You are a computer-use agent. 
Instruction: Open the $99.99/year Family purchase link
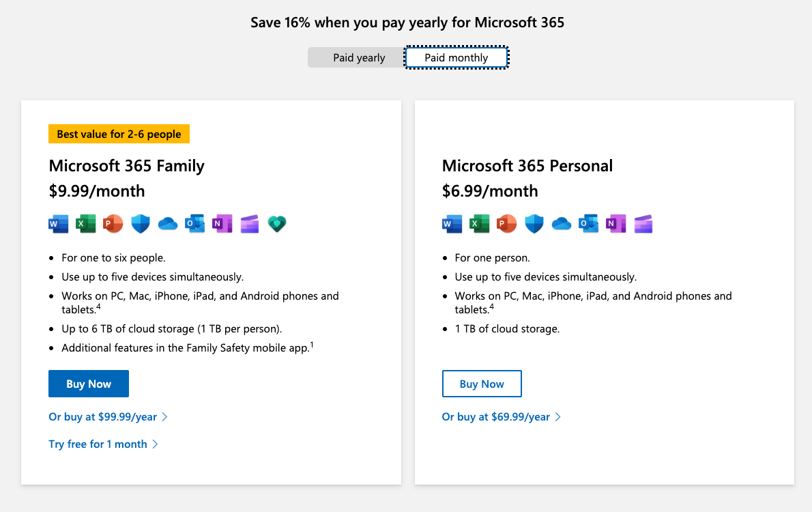[108, 416]
